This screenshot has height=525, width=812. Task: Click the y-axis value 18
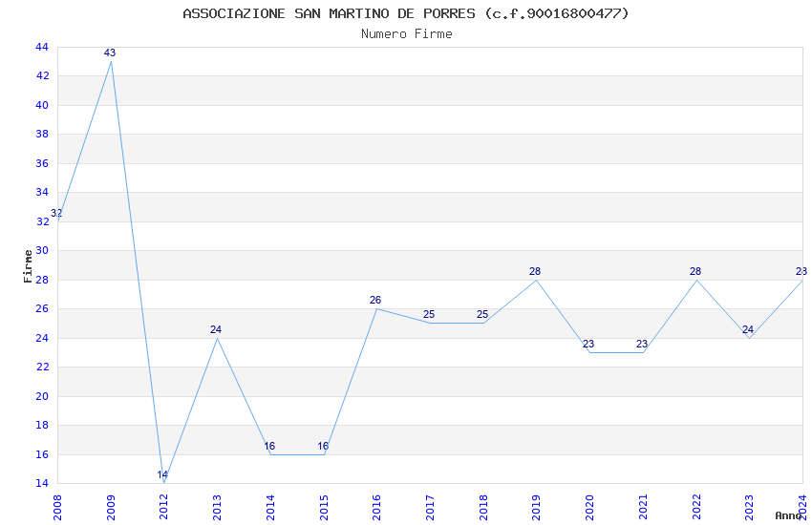(42, 425)
